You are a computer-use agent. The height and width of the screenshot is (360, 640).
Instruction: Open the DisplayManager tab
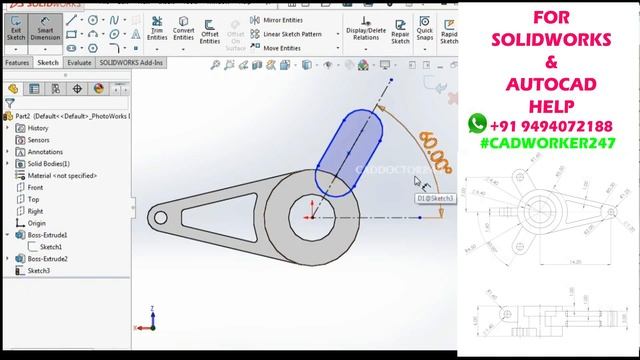[x=99, y=89]
